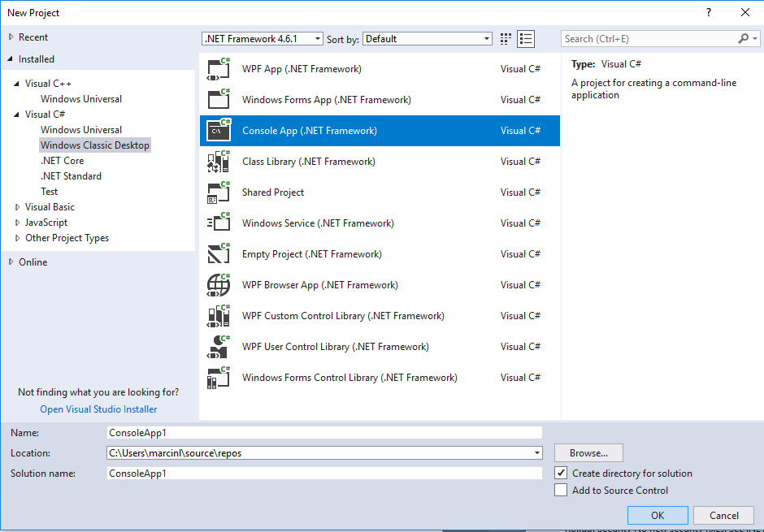Switch to small icons view
This screenshot has height=532, width=764.
tap(506, 39)
